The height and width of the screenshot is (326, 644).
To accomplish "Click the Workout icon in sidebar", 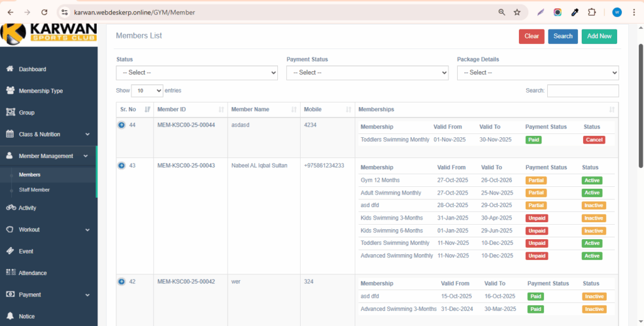I will 10,229.
